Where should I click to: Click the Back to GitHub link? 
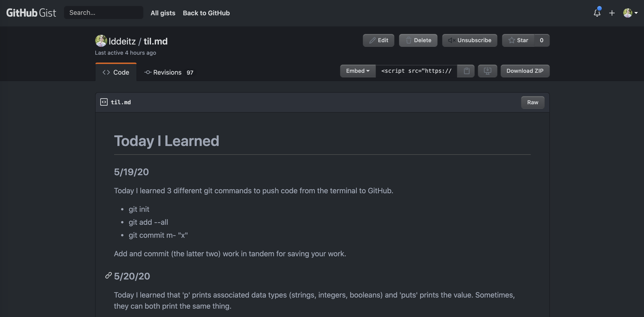206,13
